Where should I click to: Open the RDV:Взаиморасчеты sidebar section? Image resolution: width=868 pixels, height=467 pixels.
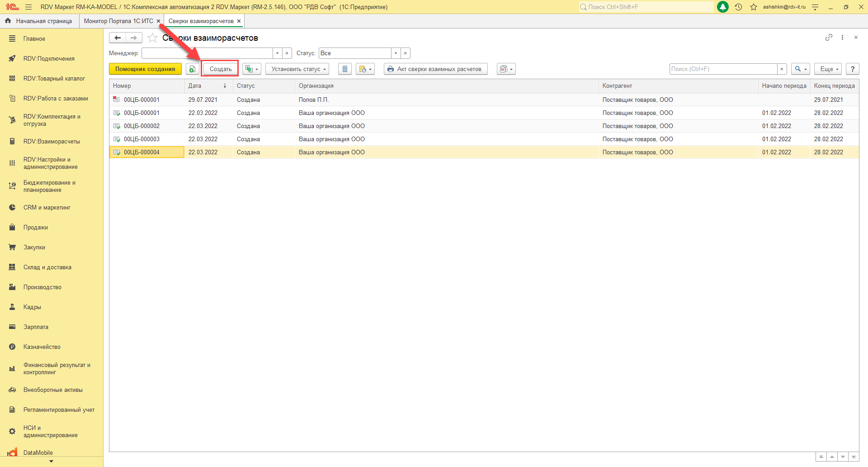(52, 141)
